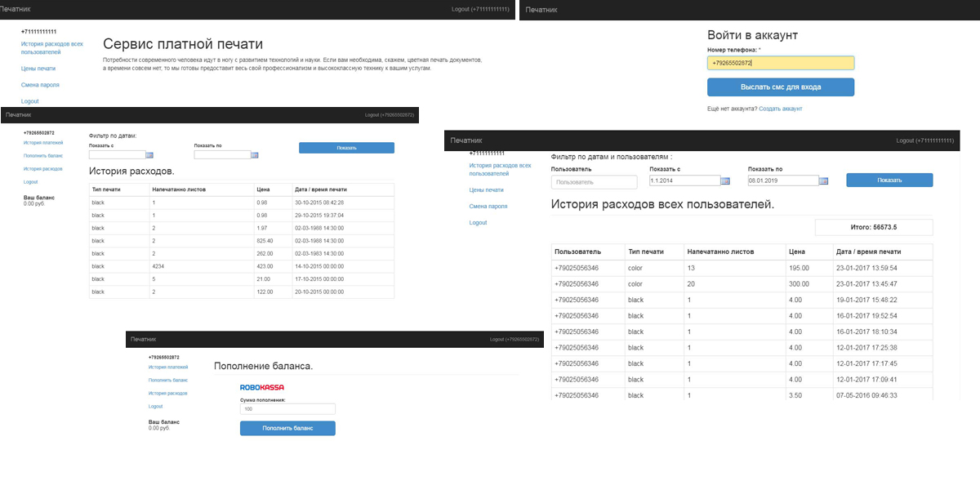Click sidebar Logout on the История расходов page
The width and height of the screenshot is (980, 490).
point(31,181)
